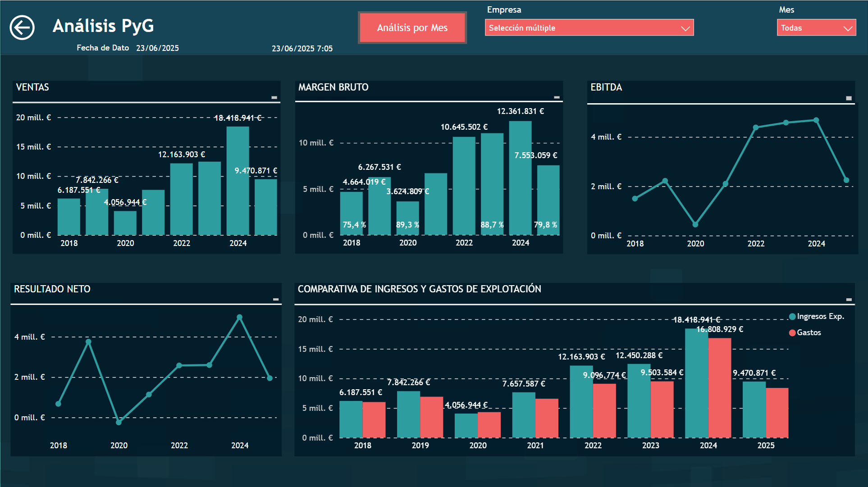Open the Mes 'Todas' dropdown
This screenshot has width=868, height=487.
[816, 27]
